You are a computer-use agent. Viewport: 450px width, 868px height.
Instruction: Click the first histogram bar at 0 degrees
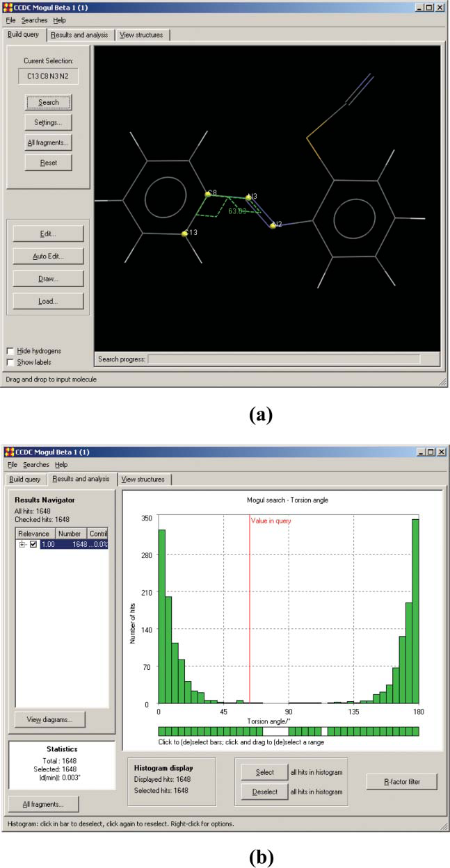pyautogui.click(x=161, y=616)
